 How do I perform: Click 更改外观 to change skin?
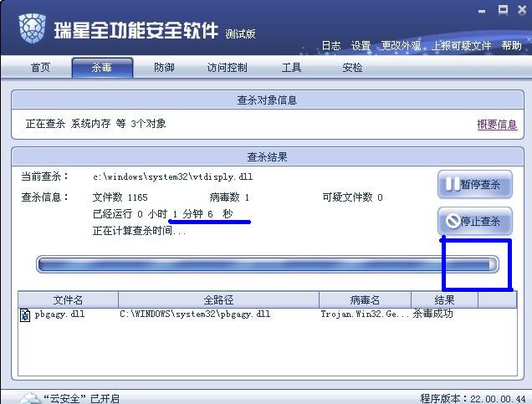(401, 45)
